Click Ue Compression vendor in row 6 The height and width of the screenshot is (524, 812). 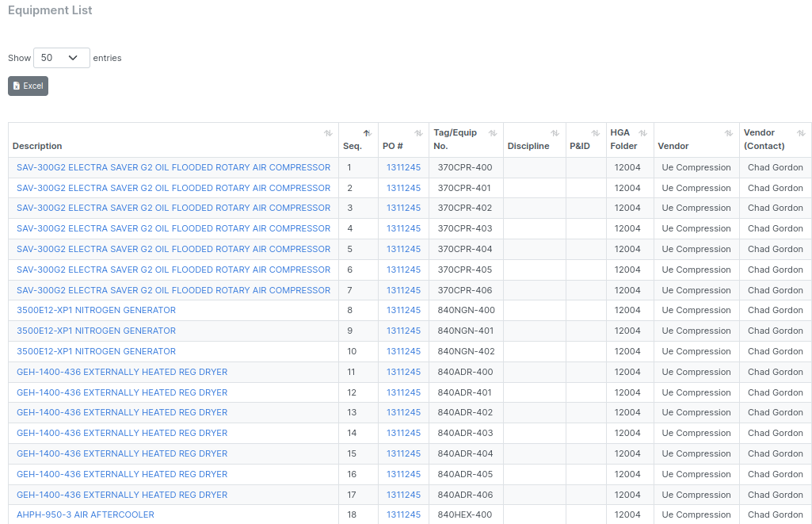pos(696,270)
